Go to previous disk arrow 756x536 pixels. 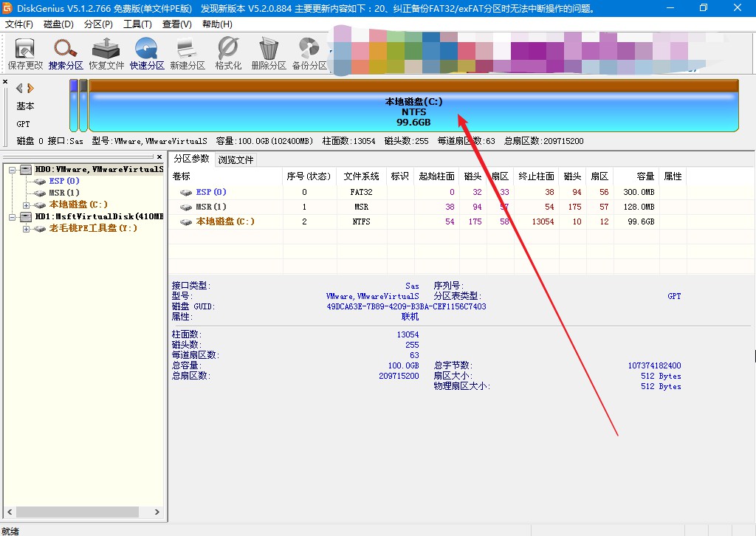(19, 88)
